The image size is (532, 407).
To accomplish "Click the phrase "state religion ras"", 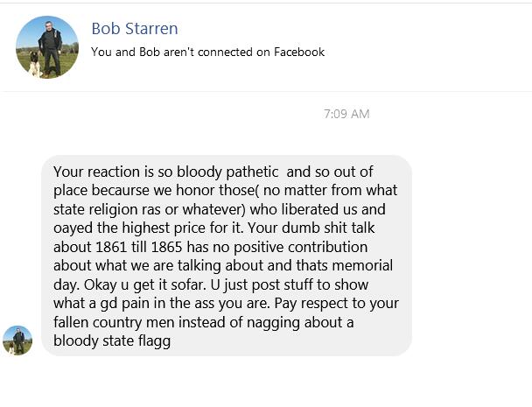I will (x=107, y=209).
